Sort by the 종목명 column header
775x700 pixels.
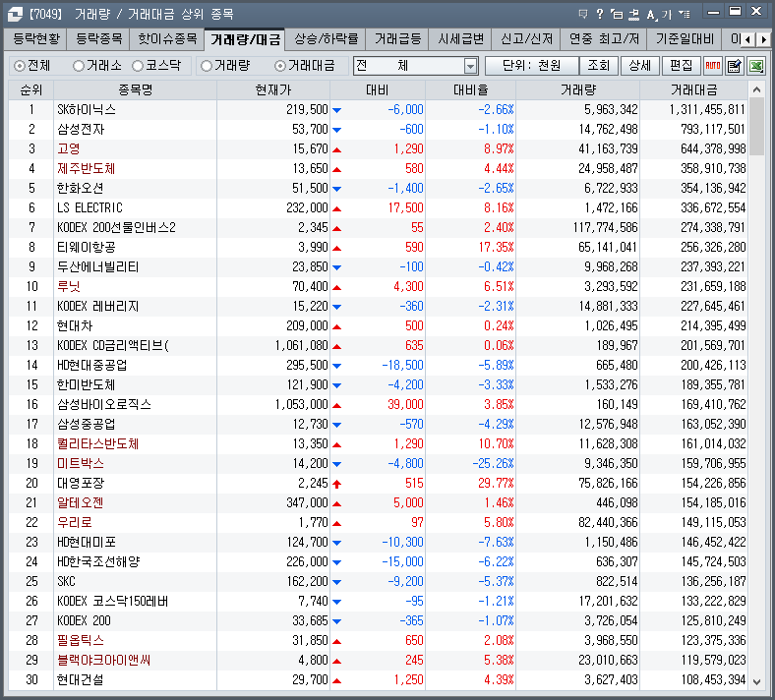click(135, 89)
